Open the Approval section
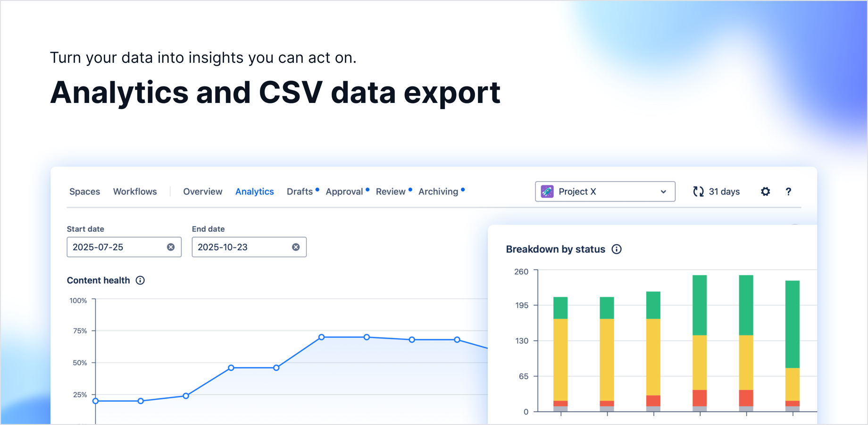The height and width of the screenshot is (425, 868). 344,191
